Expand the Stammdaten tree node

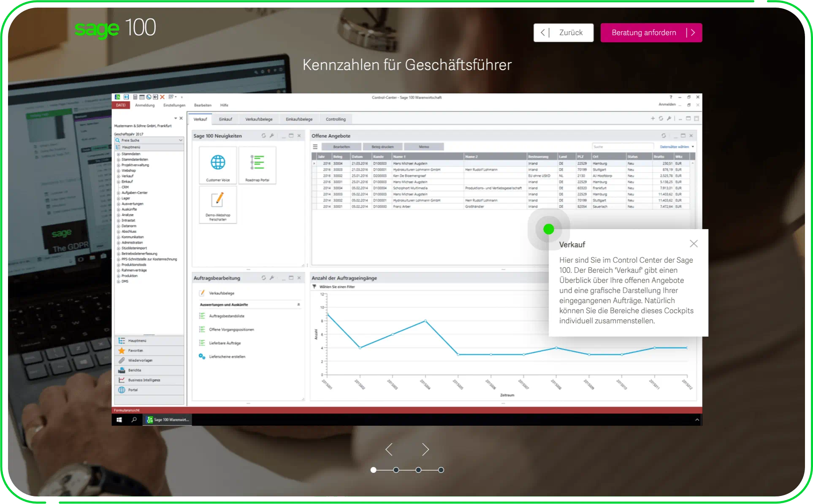[x=119, y=154]
